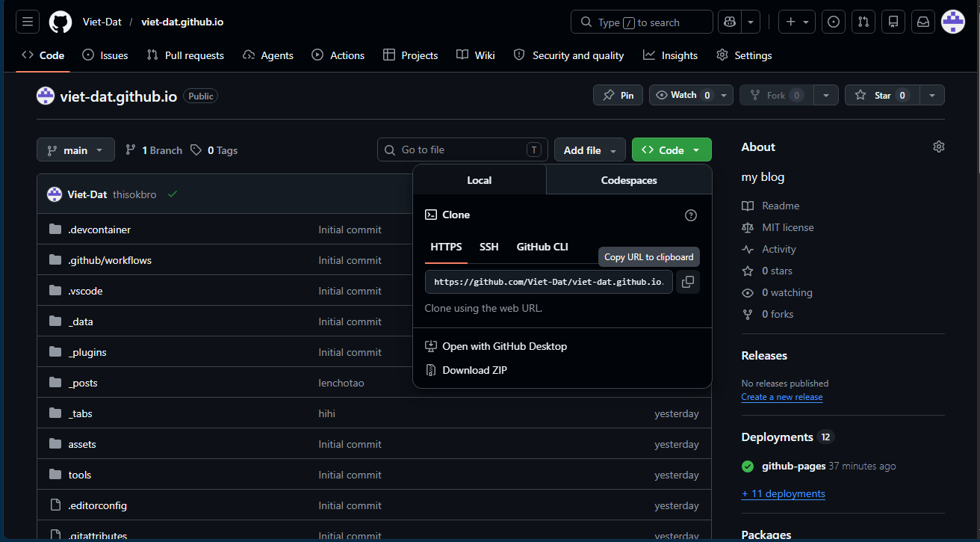This screenshot has height=542, width=980.
Task: Click Create a new release link
Action: (x=782, y=397)
